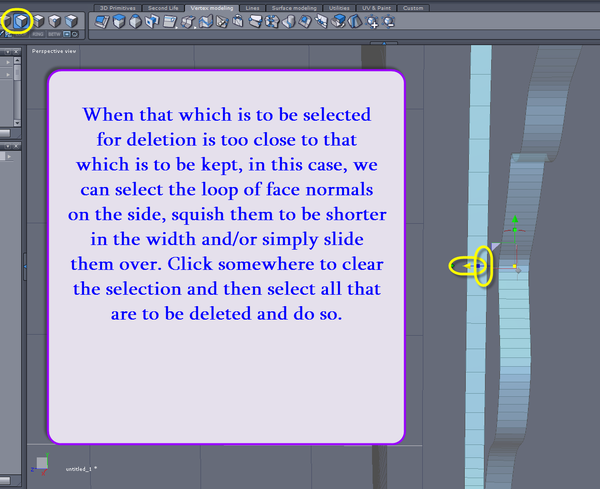
Task: Open the Custom tab
Action: pos(413,8)
